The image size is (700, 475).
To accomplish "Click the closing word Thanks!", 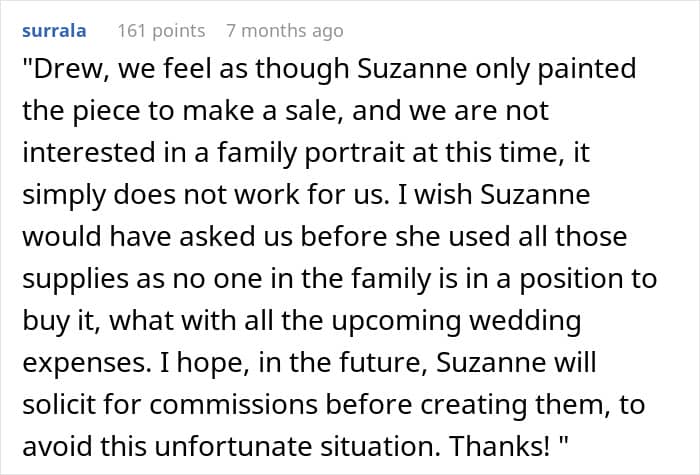I will point(500,447).
